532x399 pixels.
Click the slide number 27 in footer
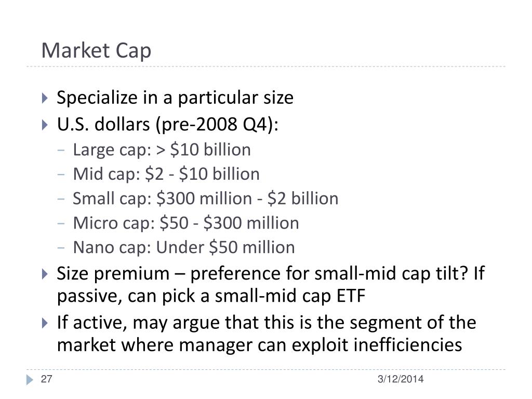coord(46,379)
